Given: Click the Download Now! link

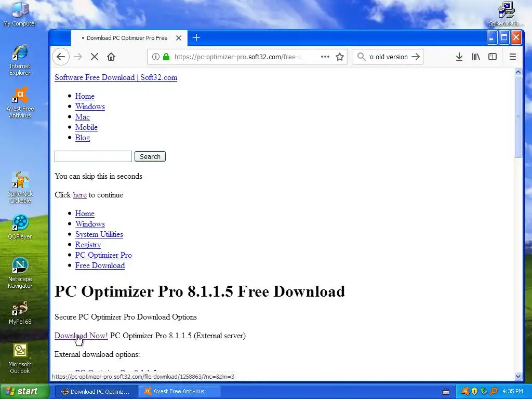Looking at the screenshot, I should point(81,336).
